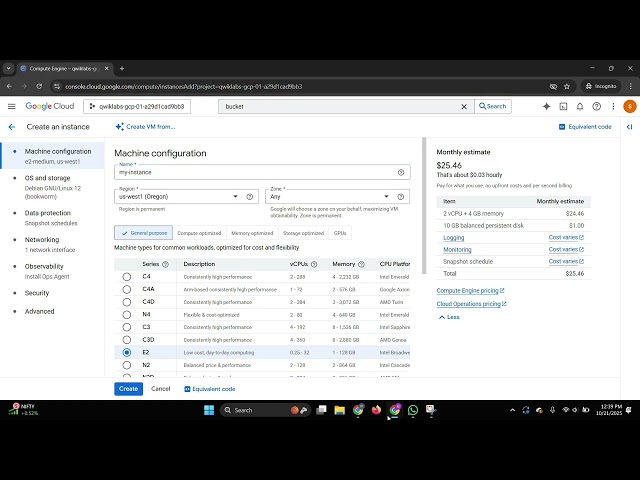Open File Explorer from the taskbar
Viewport: 640px width, 480px height.
pyautogui.click(x=340, y=410)
